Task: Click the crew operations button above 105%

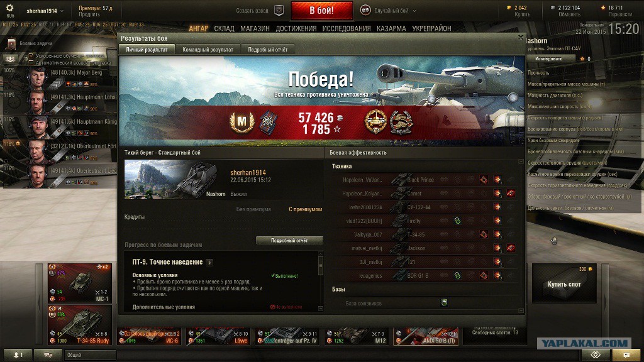Action: click(x=10, y=59)
